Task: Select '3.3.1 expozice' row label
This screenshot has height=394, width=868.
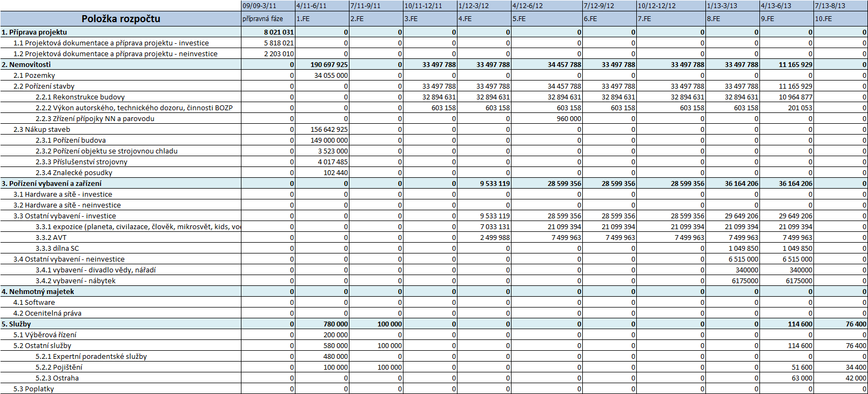Action: click(x=138, y=226)
